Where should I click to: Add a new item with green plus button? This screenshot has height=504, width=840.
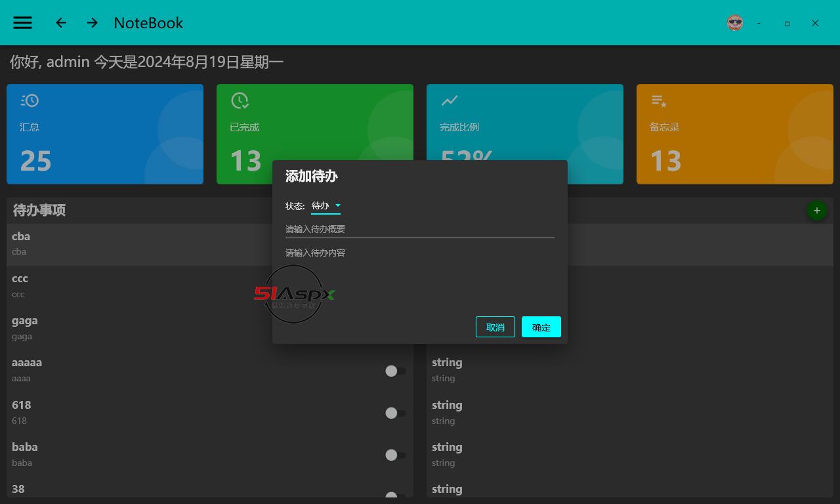pyautogui.click(x=816, y=211)
